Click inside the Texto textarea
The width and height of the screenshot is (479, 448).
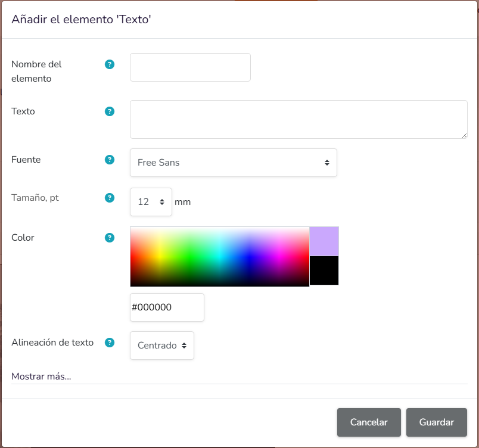tap(298, 119)
